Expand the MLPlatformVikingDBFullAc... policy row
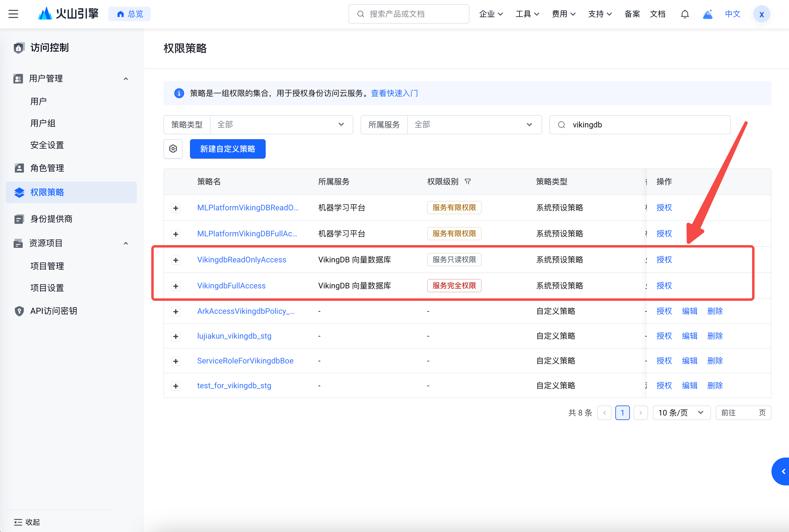The width and height of the screenshot is (789, 532). click(176, 234)
